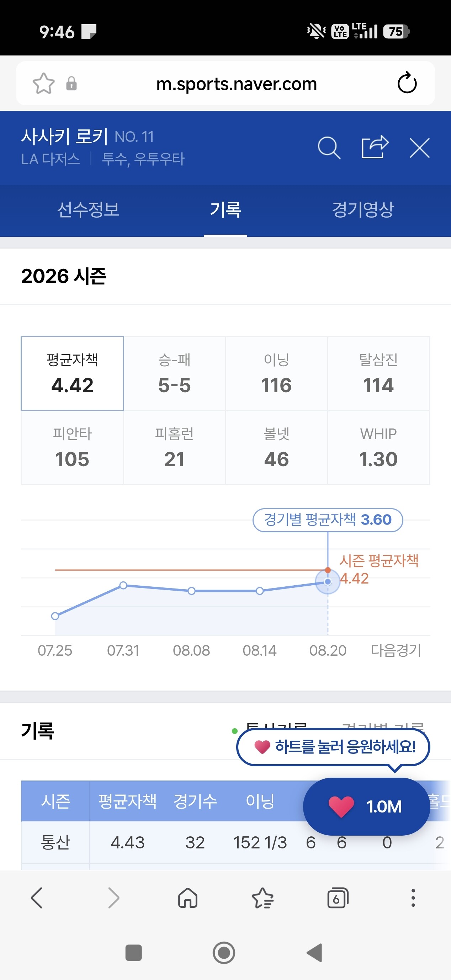The height and width of the screenshot is (980, 451).
Task: Go back with browser back arrow
Action: coord(37,898)
